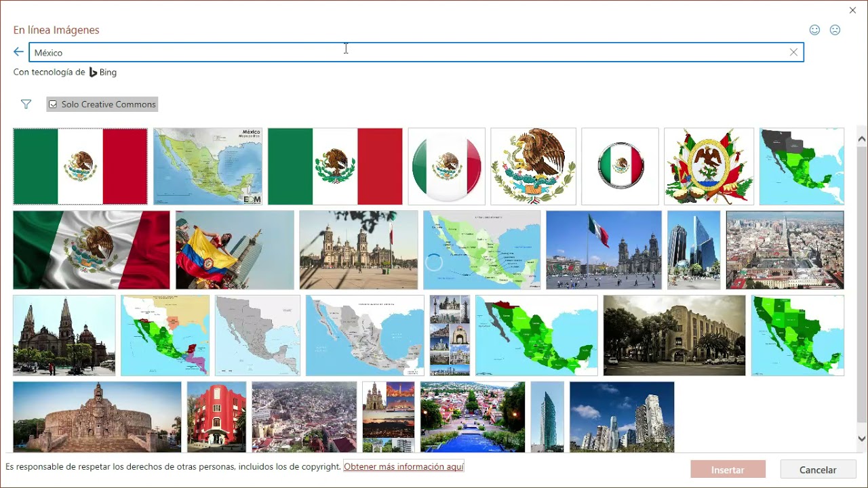This screenshot has width=868, height=488.
Task: Select the carved stone monument photo
Action: (97, 417)
